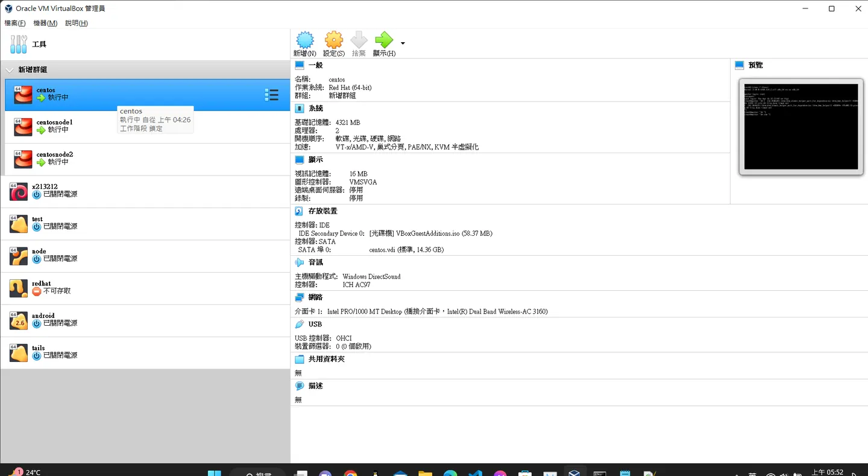Select the android 2.6 machine icon

(19, 320)
